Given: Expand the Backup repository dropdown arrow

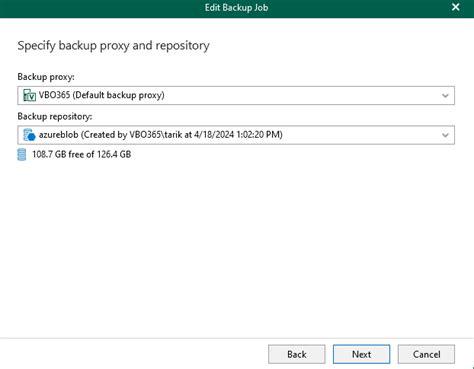Looking at the screenshot, I should click(445, 135).
